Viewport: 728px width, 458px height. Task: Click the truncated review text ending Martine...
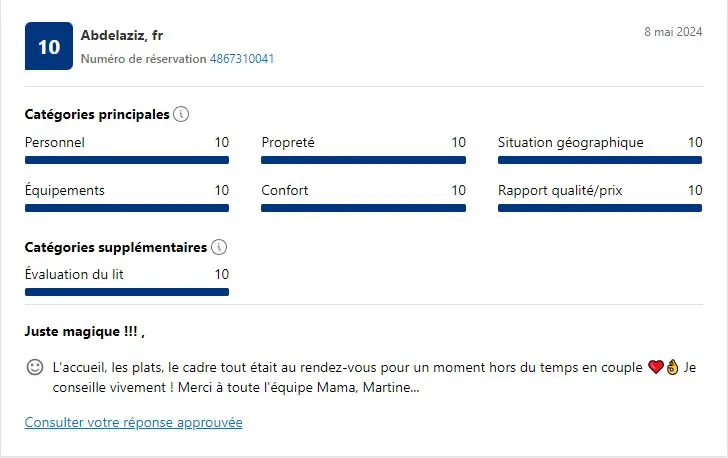[374, 377]
